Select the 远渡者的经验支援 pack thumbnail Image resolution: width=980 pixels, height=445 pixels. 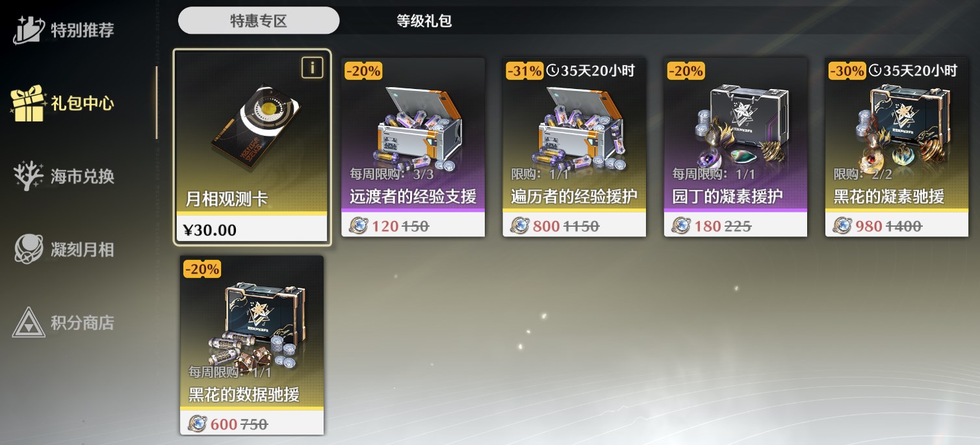(413, 123)
